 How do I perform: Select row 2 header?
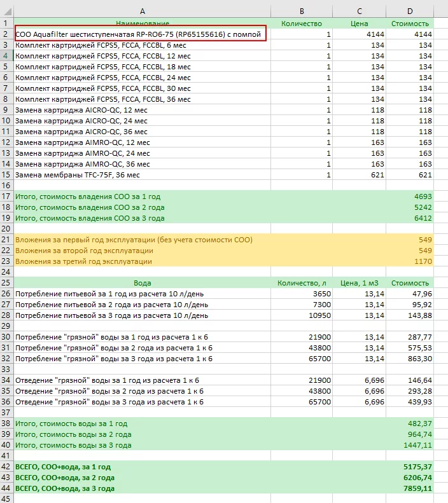6,34
